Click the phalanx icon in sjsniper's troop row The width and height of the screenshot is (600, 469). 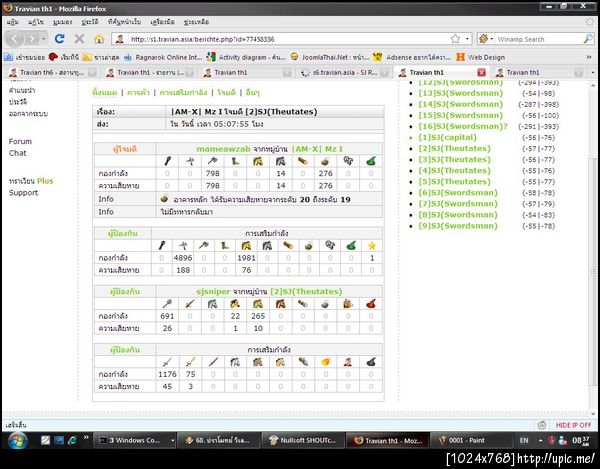point(167,304)
